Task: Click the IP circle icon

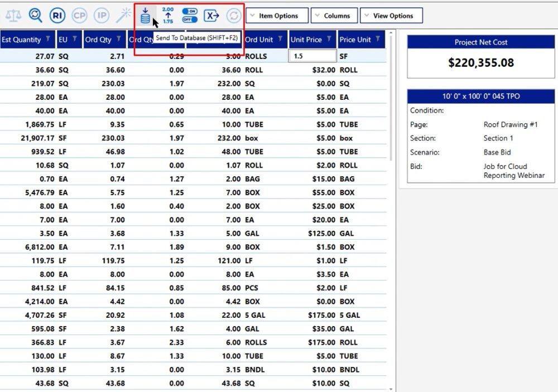Action: pos(101,16)
